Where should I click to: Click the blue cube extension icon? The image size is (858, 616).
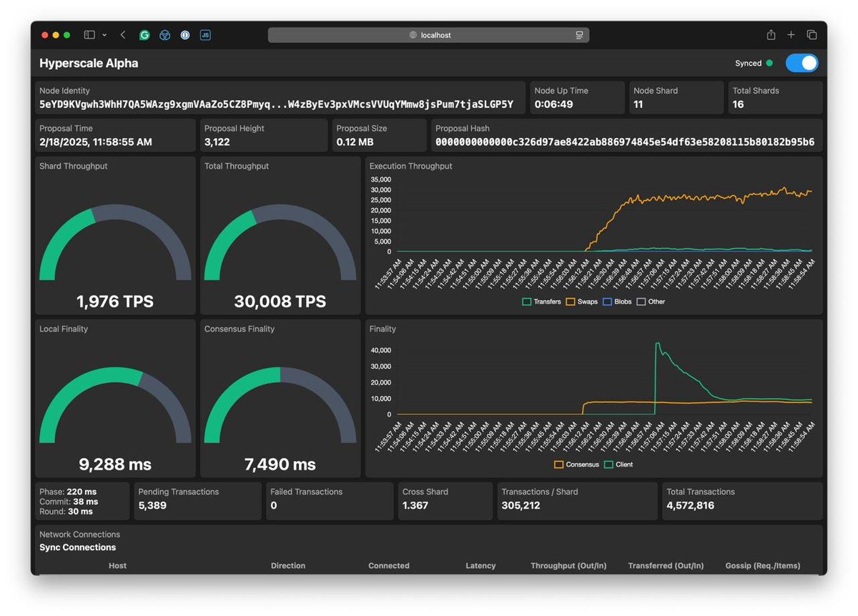point(164,35)
